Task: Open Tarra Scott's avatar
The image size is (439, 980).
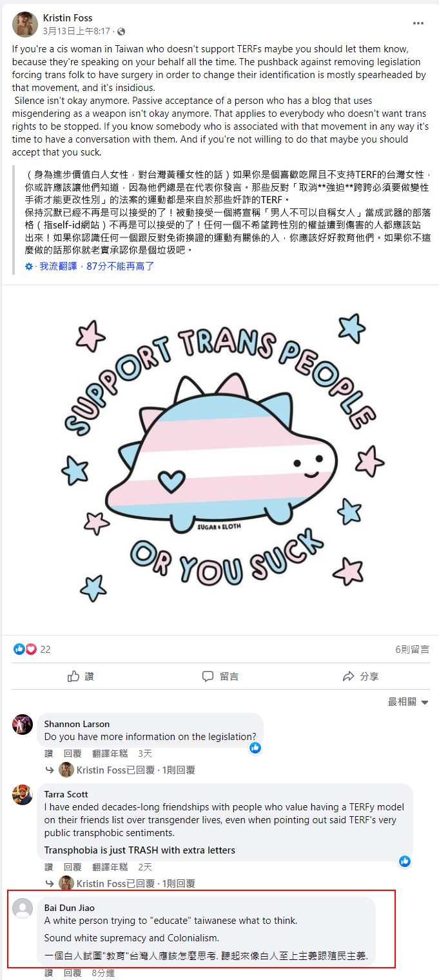Action: [23, 795]
